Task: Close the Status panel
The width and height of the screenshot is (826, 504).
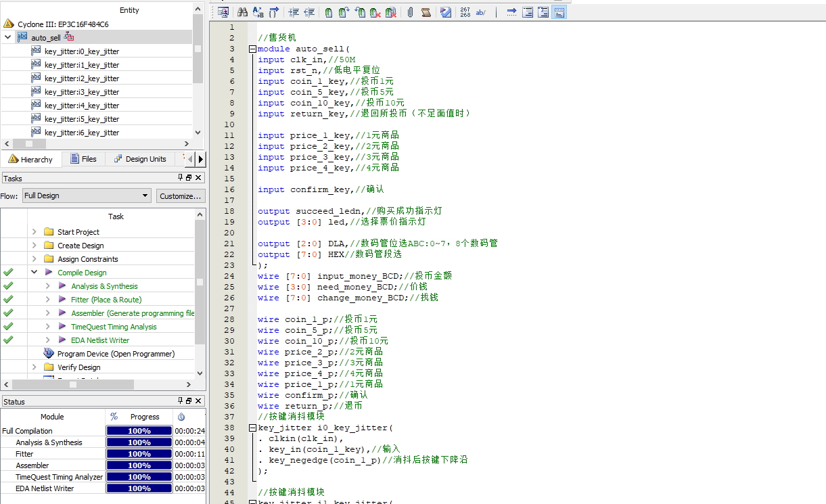Action: (198, 401)
